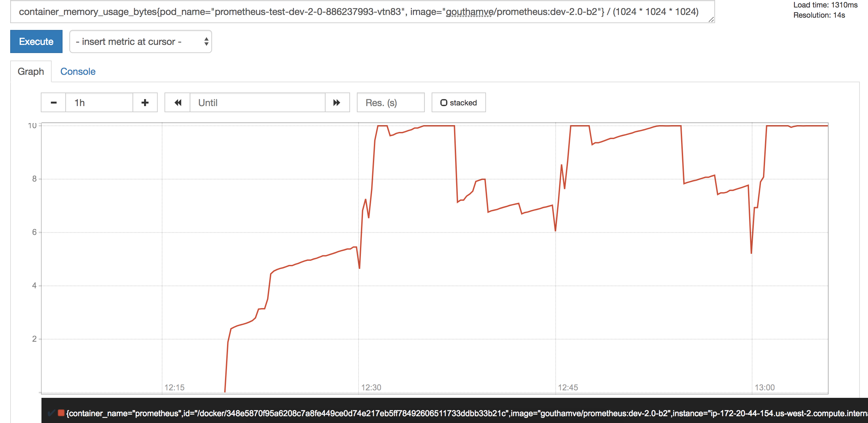Switch to the Console tab
The image size is (868, 423).
[78, 72]
